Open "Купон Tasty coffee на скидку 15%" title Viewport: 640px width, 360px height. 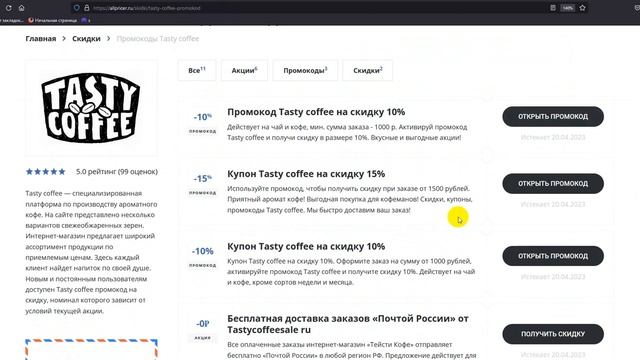pyautogui.click(x=306, y=174)
